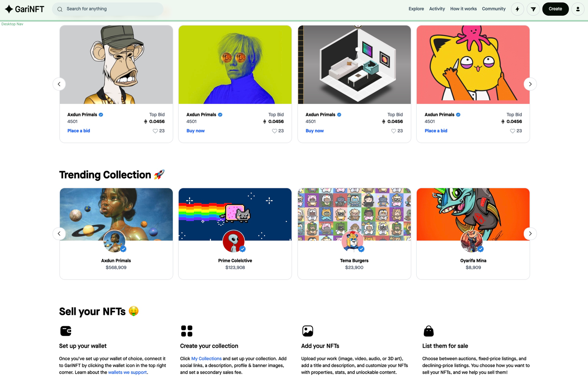Open Nyan cat rainbow collection banner
Viewport: 588px width, 392px height.
[x=235, y=214]
